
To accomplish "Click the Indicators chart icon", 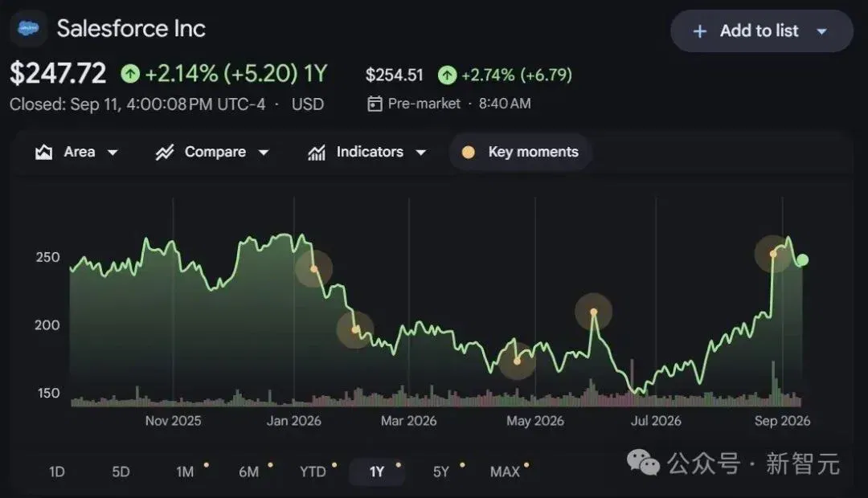I will (317, 152).
